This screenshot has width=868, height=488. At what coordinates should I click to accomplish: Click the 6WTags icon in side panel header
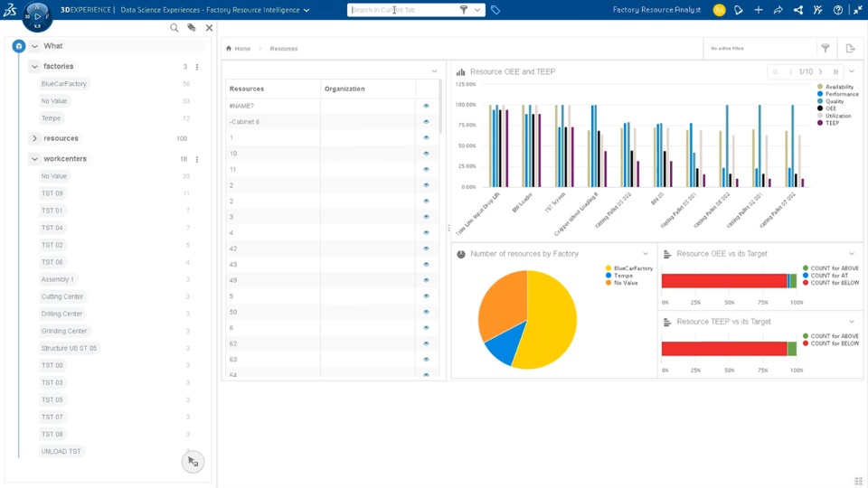coord(192,28)
